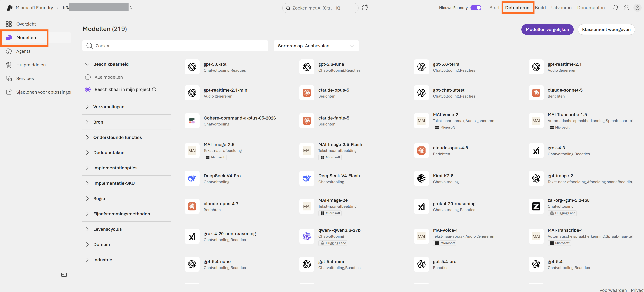Select the Alle modellen radio button
Image resolution: width=644 pixels, height=292 pixels.
click(x=88, y=77)
